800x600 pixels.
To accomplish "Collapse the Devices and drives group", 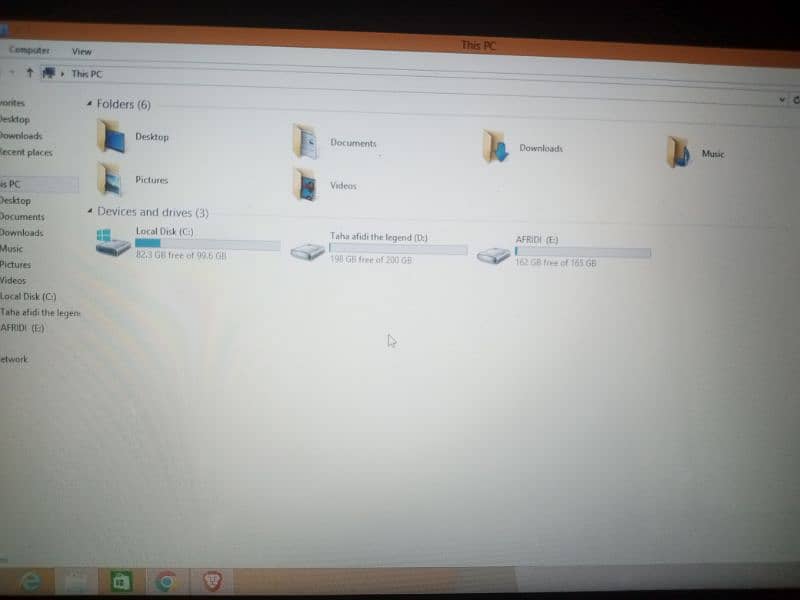I will (x=89, y=212).
